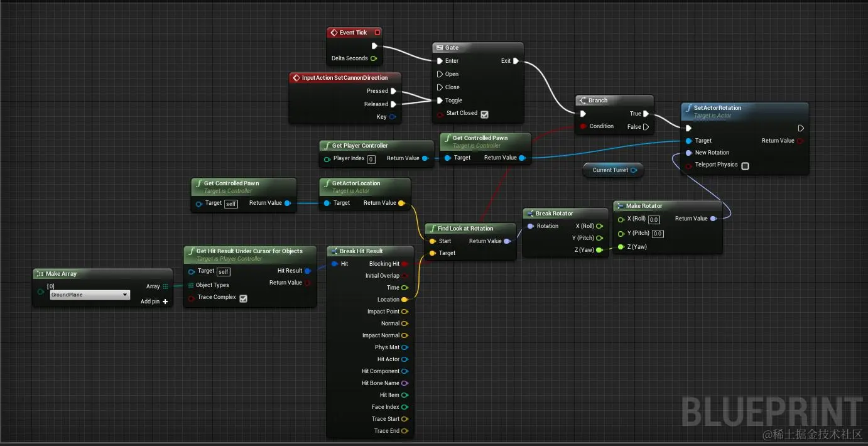The width and height of the screenshot is (868, 446).
Task: Click the Phys Mat output pin
Action: click(404, 347)
